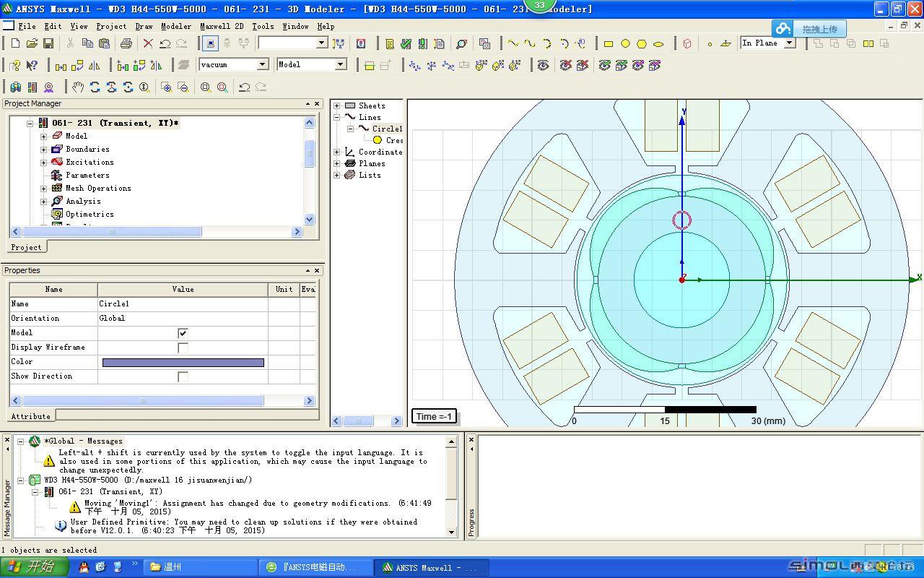This screenshot has width=924, height=578.
Task: Enable Display Wireframe checkbox
Action: coord(183,348)
